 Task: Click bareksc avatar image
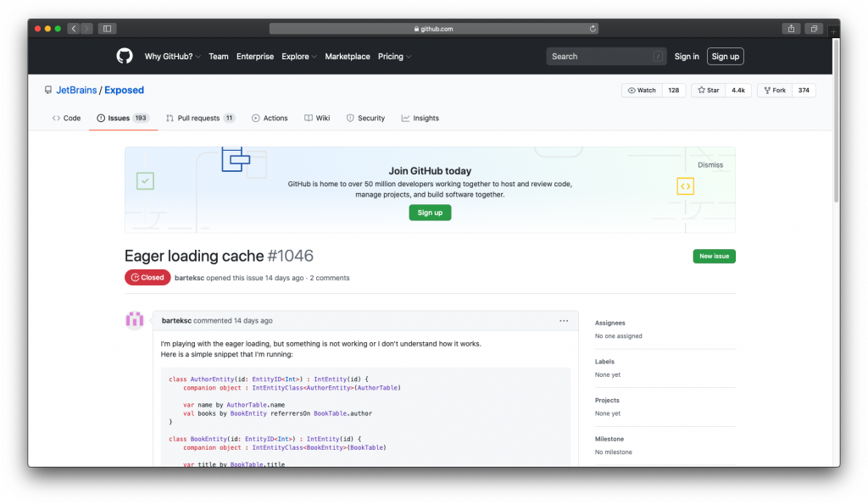pyautogui.click(x=135, y=320)
